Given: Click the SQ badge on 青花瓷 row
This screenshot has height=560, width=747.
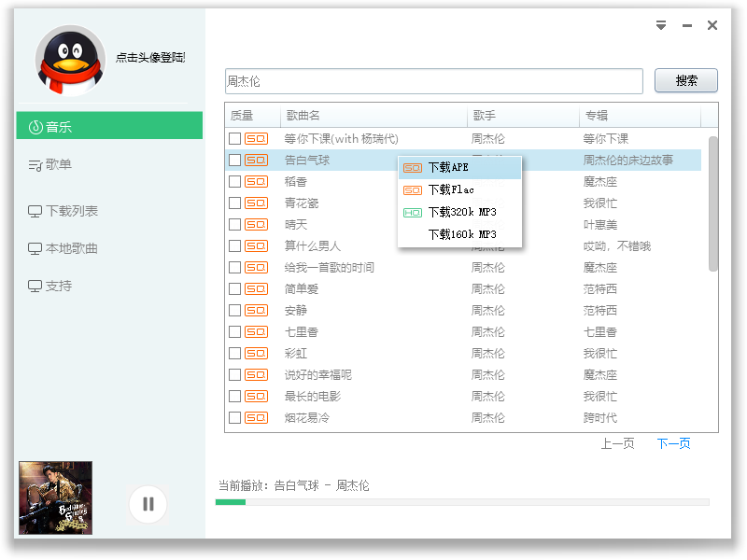Looking at the screenshot, I should [256, 203].
